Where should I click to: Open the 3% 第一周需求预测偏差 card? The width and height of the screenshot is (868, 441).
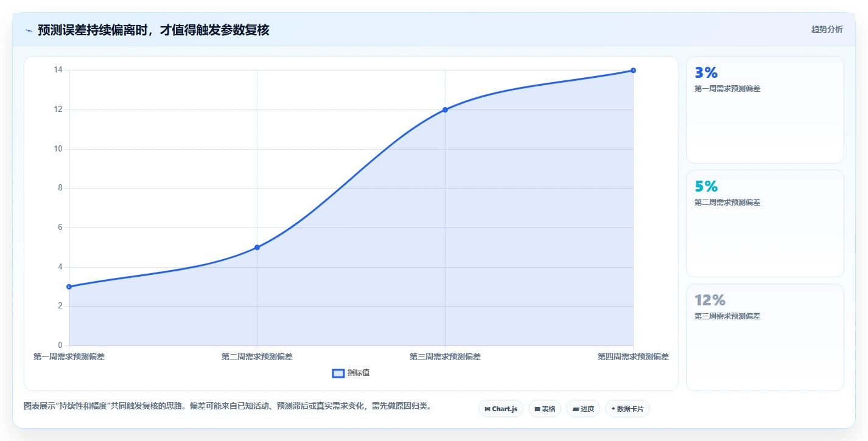765,109
